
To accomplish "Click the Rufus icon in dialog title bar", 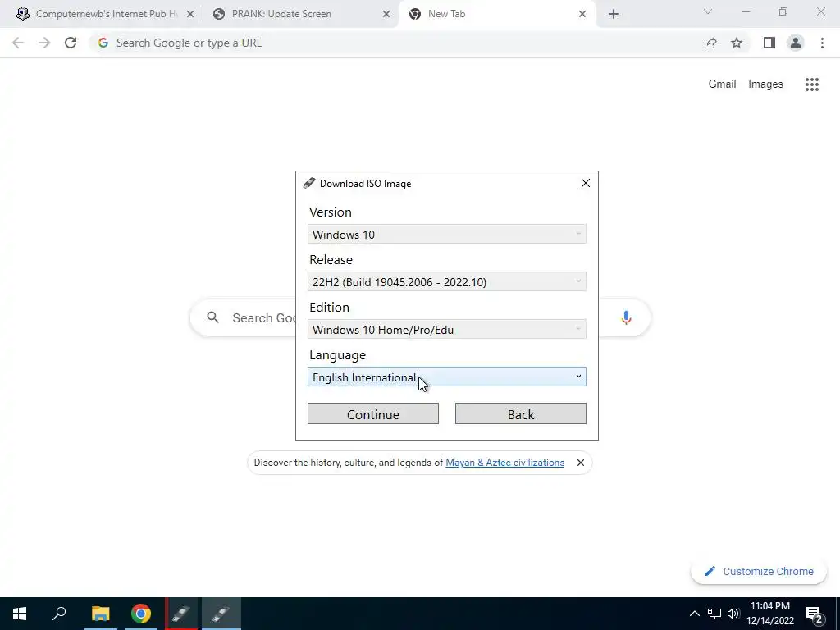I will (309, 183).
